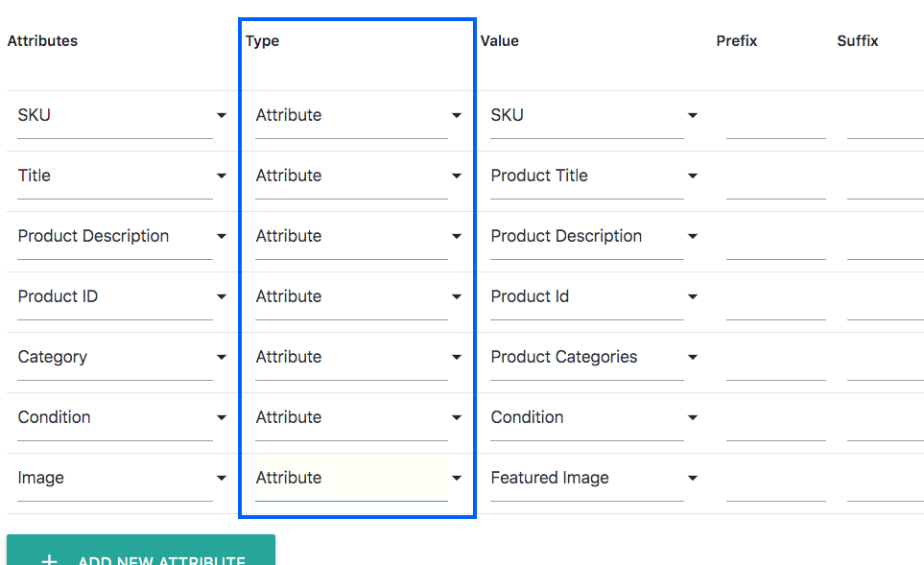Click Prefix field in Product Description row
Screen dimensions: 924x565
click(x=776, y=237)
